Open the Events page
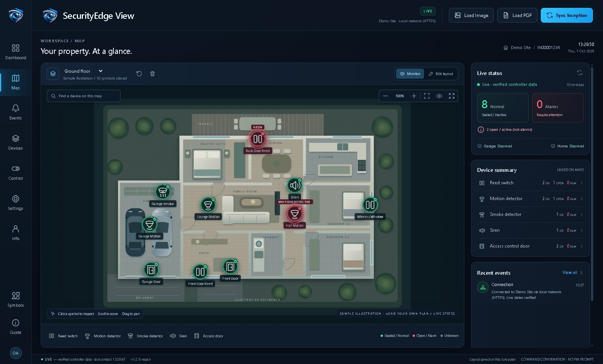This screenshot has width=603, height=364. point(15,112)
